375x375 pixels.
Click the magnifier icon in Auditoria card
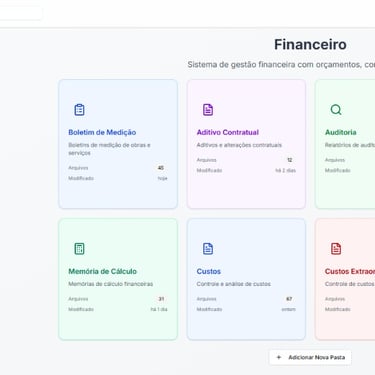pos(336,110)
